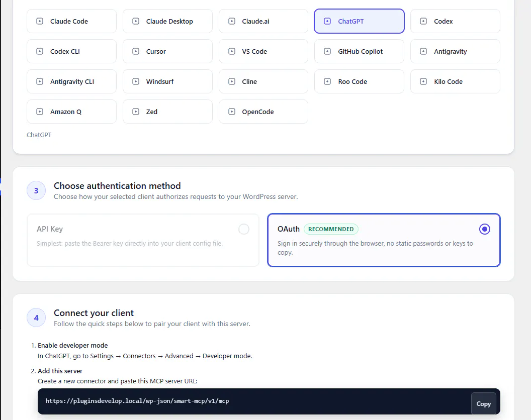Click the icon on the GitHub Copilot card

tap(327, 51)
